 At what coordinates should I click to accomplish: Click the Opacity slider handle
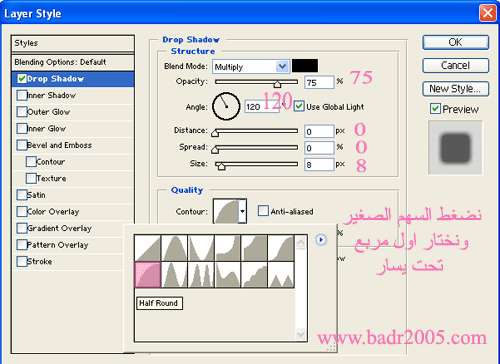(x=277, y=84)
